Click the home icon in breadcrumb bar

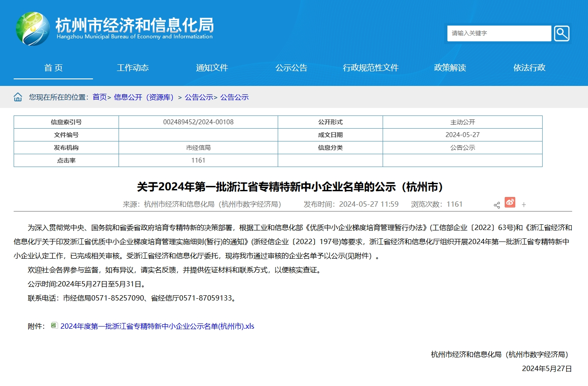[x=18, y=97]
